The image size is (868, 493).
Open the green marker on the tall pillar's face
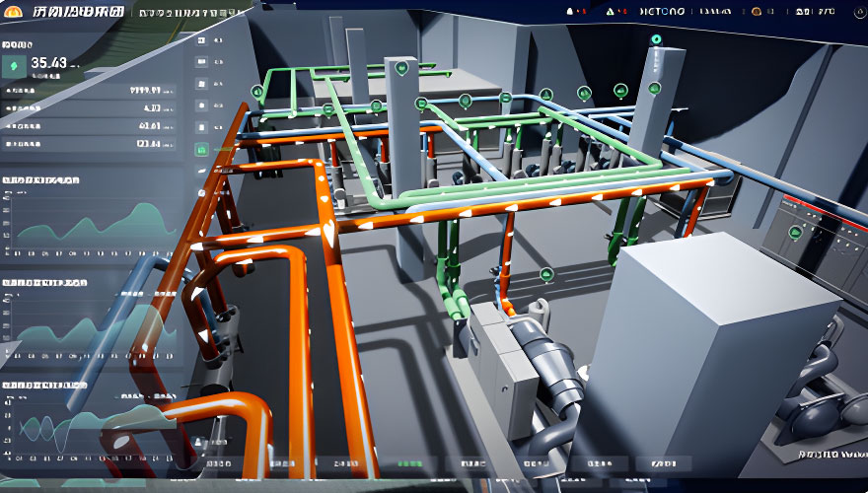click(x=654, y=88)
